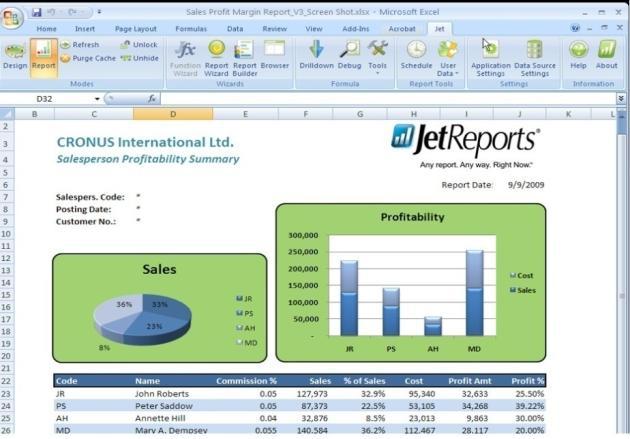This screenshot has height=439, width=630.
Task: Click the JetReports logo image
Action: click(x=466, y=145)
